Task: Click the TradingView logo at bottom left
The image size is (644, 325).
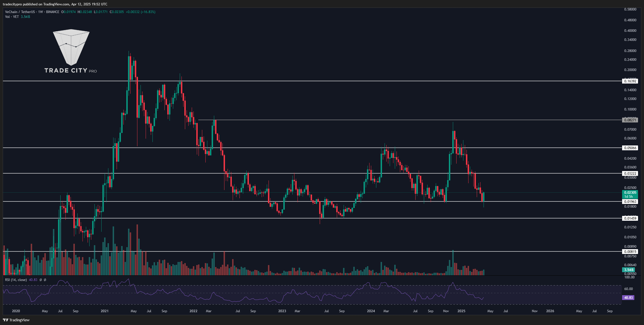Action: coord(16,320)
